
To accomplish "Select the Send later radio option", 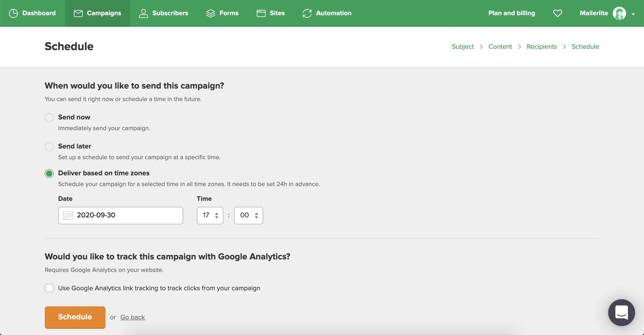I will (x=49, y=146).
